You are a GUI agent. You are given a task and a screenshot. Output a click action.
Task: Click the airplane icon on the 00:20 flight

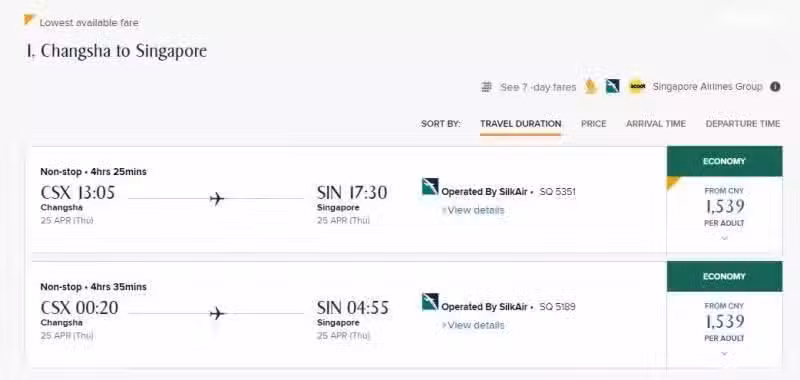pyautogui.click(x=217, y=313)
